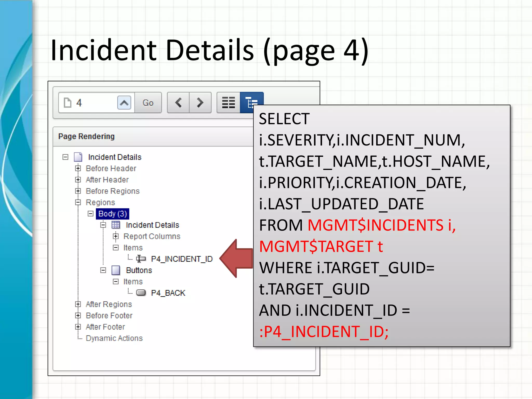Viewport: 532px width, 399px height.
Task: Collapse the Incident Details report region
Action: (x=103, y=225)
